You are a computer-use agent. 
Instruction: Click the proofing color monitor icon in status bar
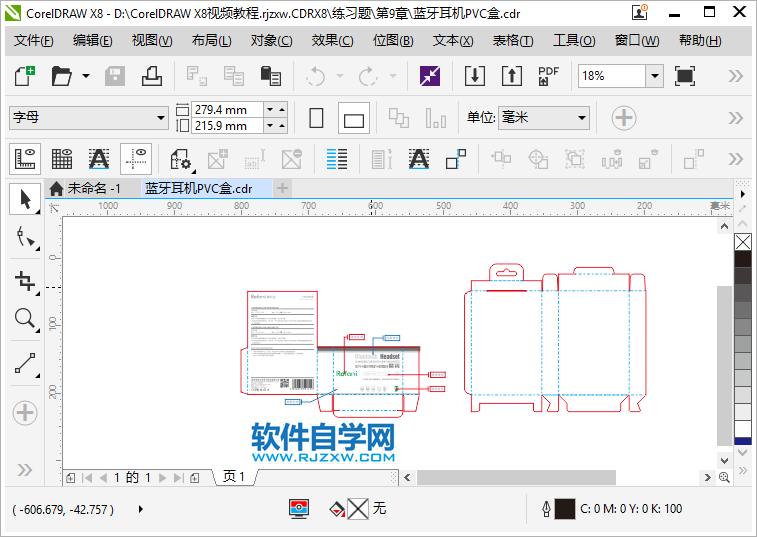pyautogui.click(x=299, y=509)
